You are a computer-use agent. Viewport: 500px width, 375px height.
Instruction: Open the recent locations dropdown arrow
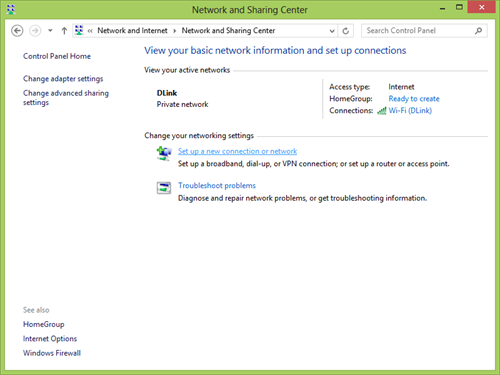pos(50,31)
